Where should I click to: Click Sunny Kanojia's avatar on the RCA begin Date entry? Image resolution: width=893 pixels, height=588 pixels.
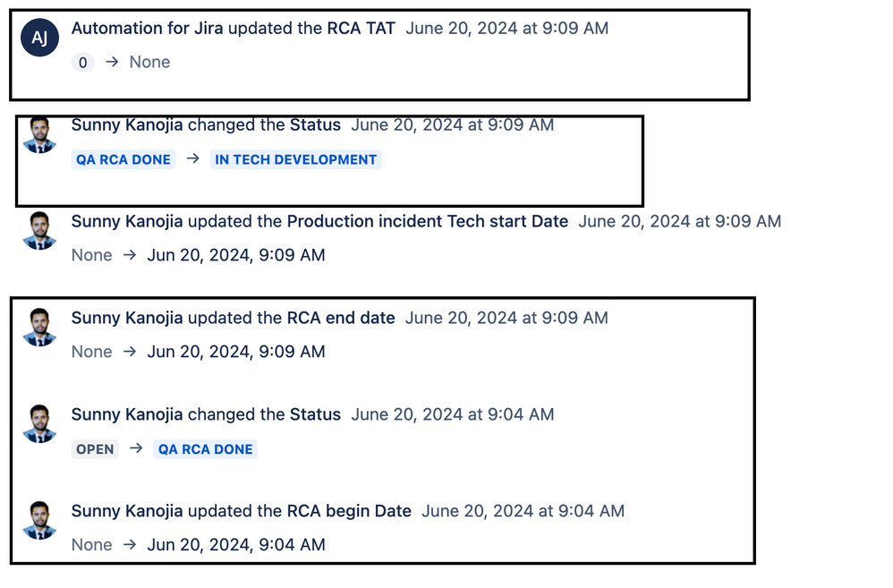pyautogui.click(x=39, y=521)
